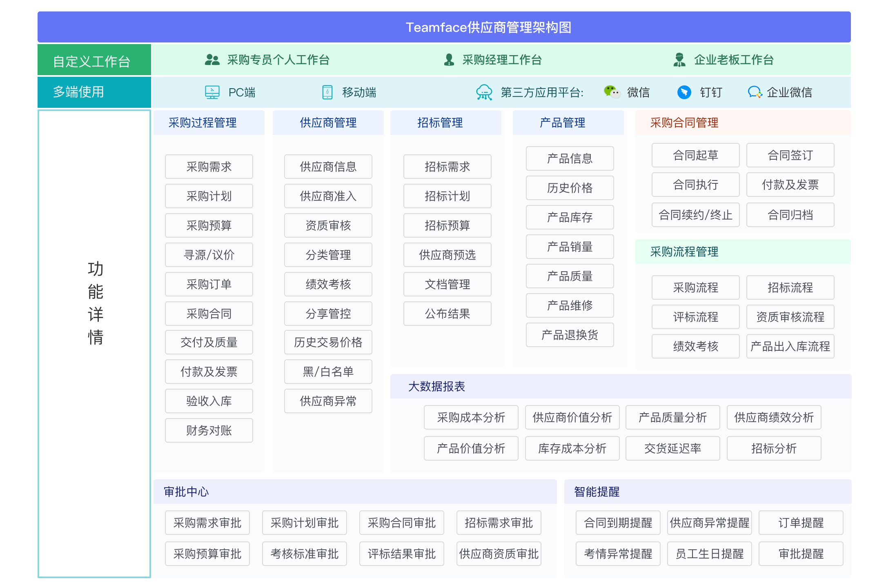Open the 产品管理 section header
The width and height of the screenshot is (895, 588).
click(568, 122)
